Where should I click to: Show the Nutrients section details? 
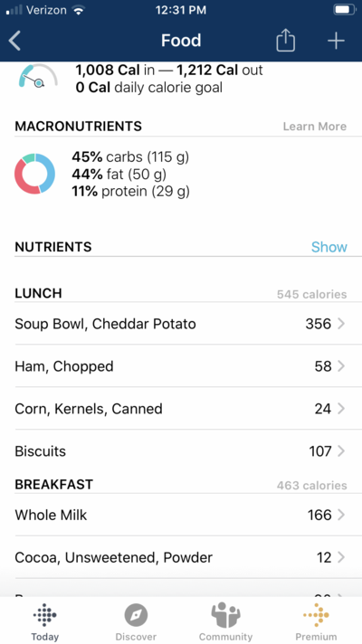[x=329, y=247]
